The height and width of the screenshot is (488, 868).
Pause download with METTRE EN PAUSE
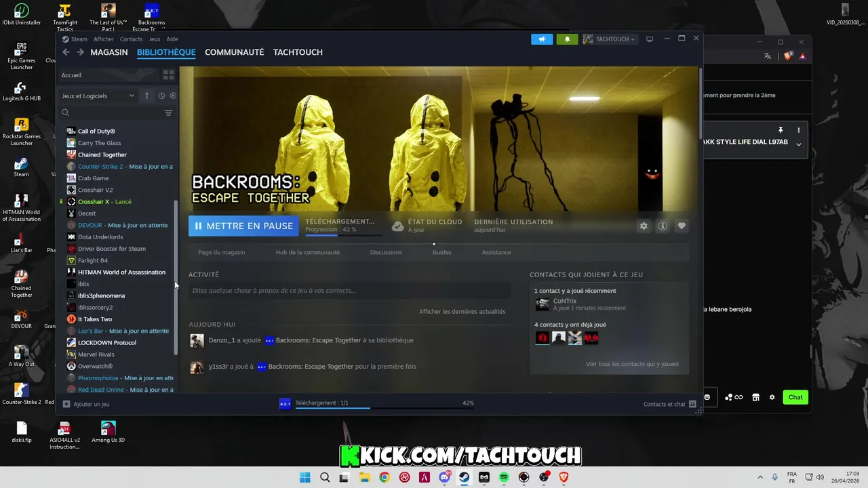tap(243, 226)
